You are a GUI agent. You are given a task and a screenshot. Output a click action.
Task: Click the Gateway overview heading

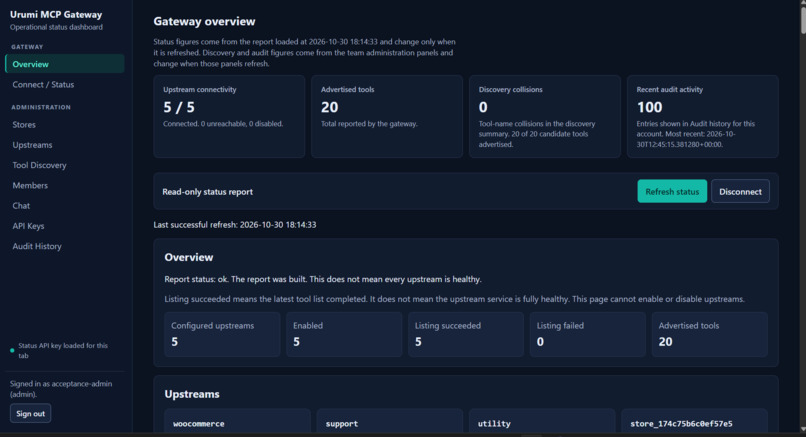[x=204, y=22]
